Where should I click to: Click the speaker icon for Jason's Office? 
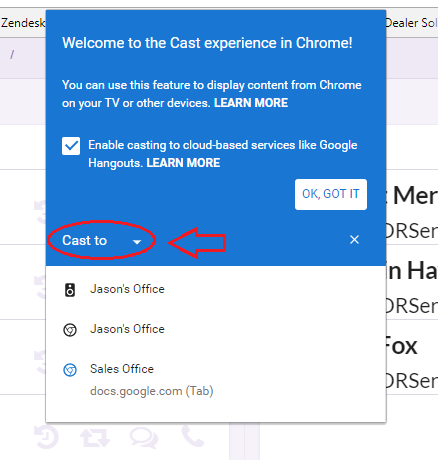pyautogui.click(x=70, y=290)
